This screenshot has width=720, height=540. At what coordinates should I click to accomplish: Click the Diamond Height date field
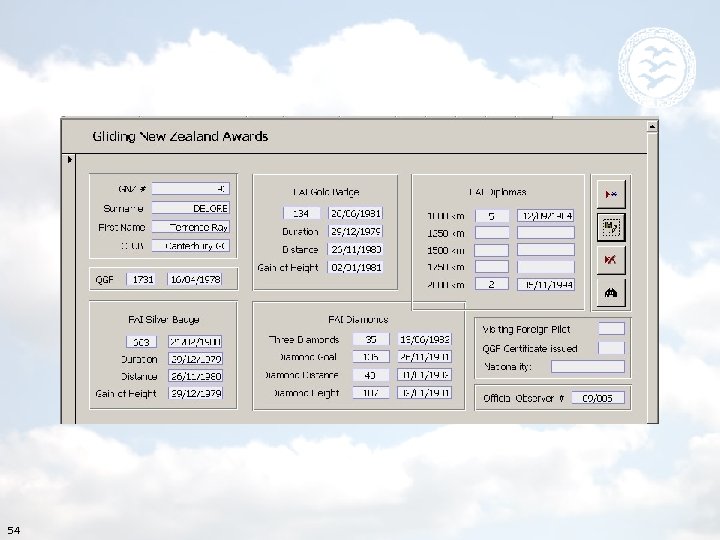click(425, 393)
